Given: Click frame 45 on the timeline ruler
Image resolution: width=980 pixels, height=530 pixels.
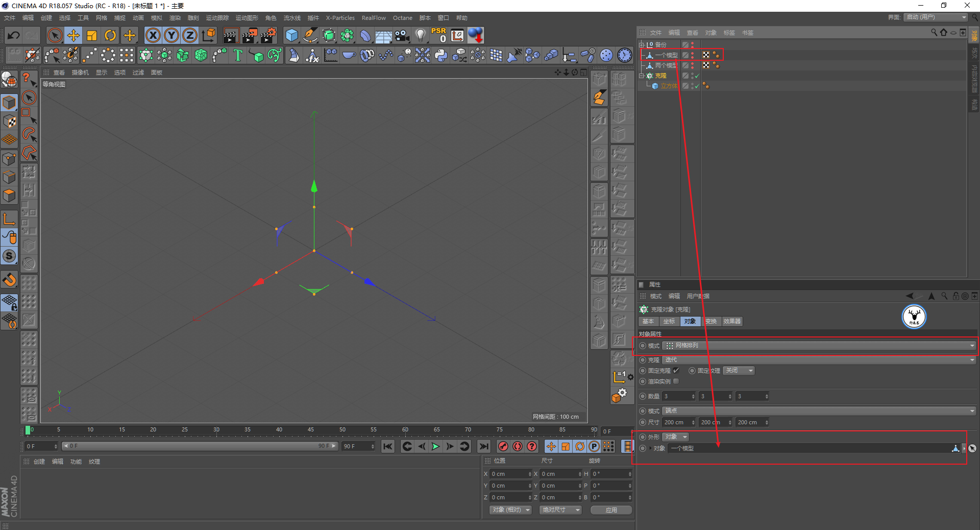Looking at the screenshot, I should pyautogui.click(x=311, y=430).
